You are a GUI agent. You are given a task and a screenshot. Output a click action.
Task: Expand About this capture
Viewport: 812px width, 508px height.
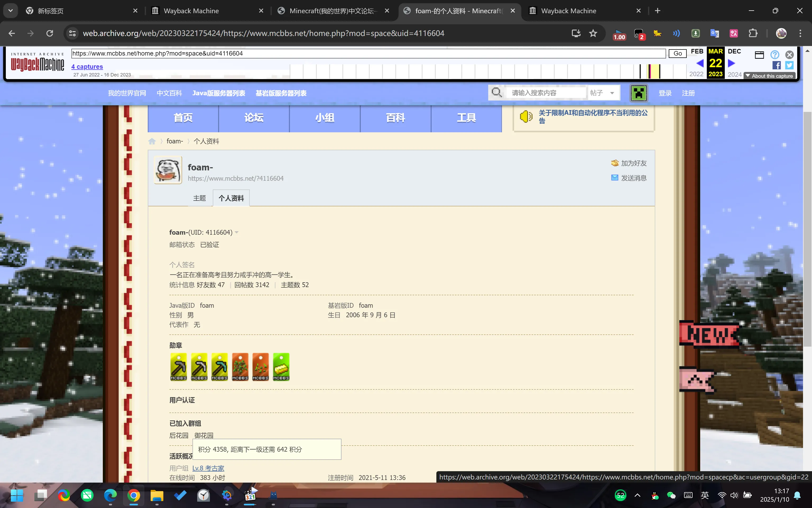point(769,76)
